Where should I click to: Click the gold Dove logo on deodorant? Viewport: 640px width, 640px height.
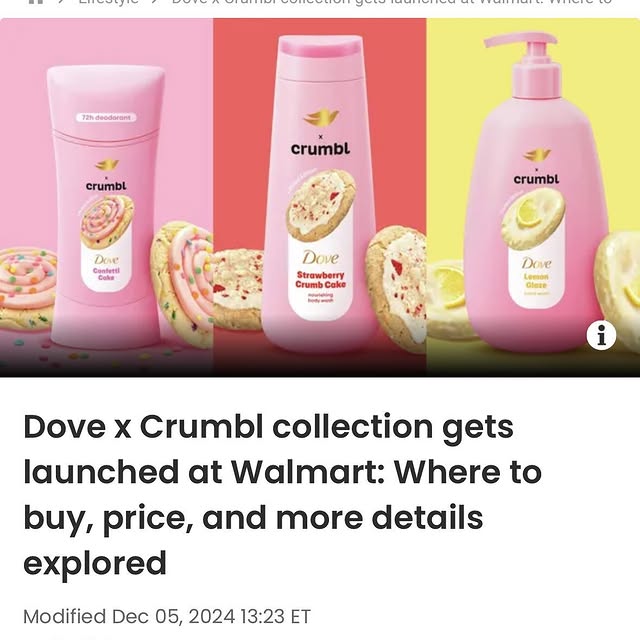click(107, 165)
